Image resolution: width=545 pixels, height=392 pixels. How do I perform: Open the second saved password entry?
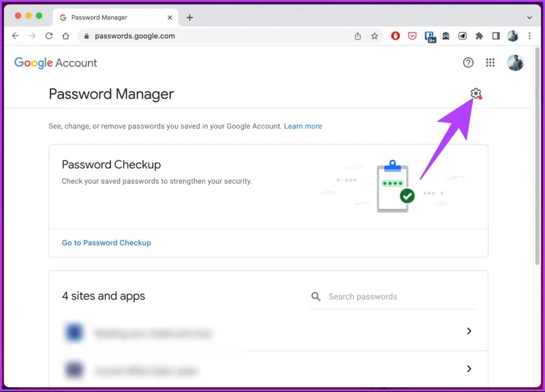click(x=268, y=369)
